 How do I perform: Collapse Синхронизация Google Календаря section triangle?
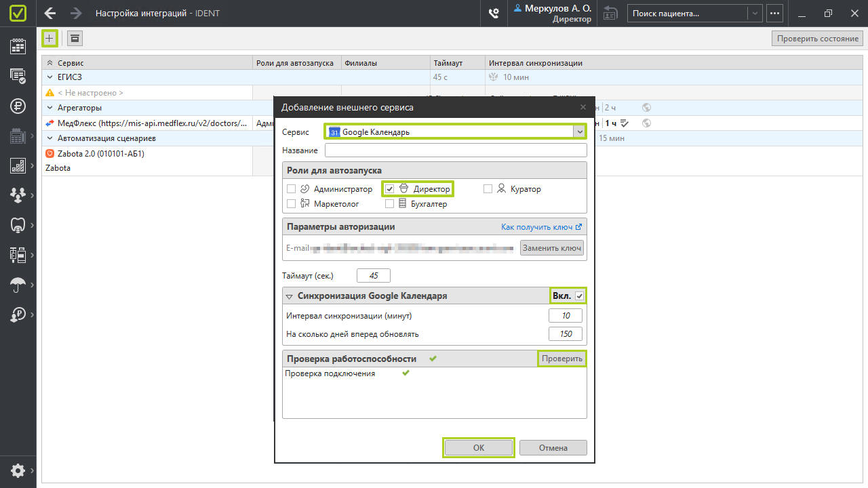[289, 296]
